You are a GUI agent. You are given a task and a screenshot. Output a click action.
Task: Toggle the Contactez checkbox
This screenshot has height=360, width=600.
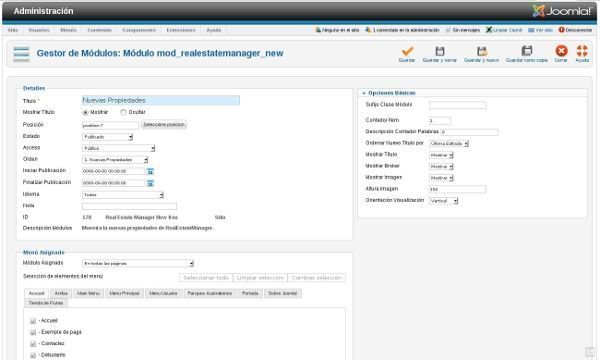pos(33,344)
